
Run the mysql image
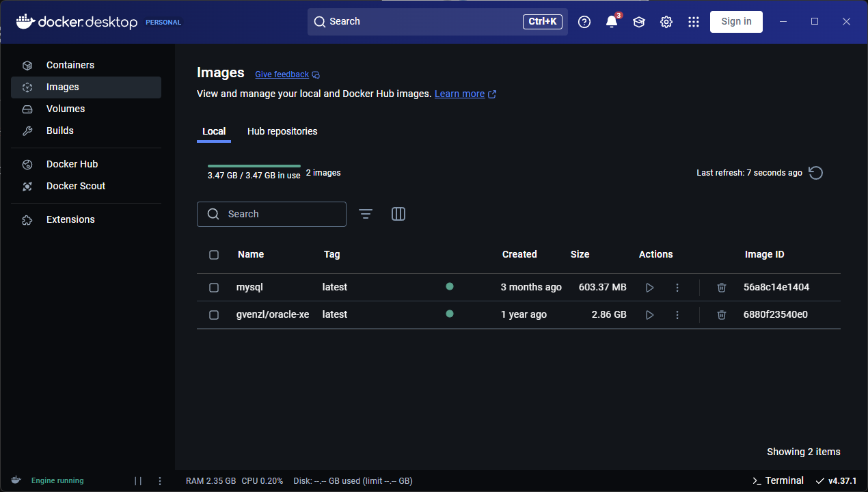(649, 287)
